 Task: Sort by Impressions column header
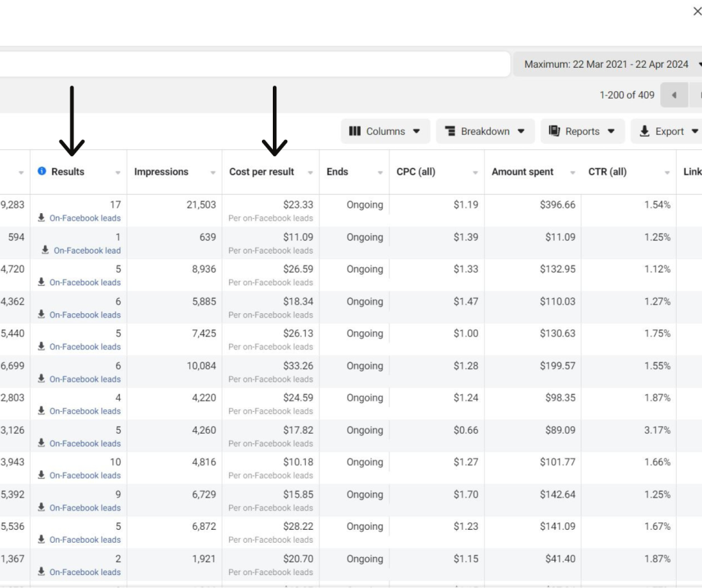pos(161,172)
